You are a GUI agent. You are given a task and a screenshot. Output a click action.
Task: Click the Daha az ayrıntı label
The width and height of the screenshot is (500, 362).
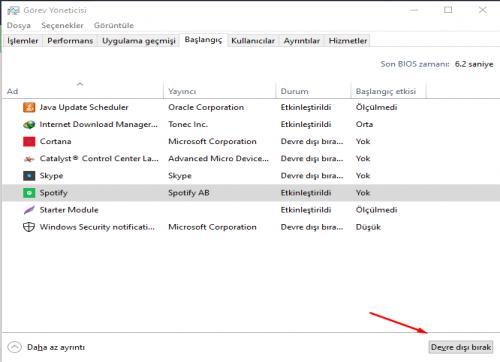click(56, 347)
